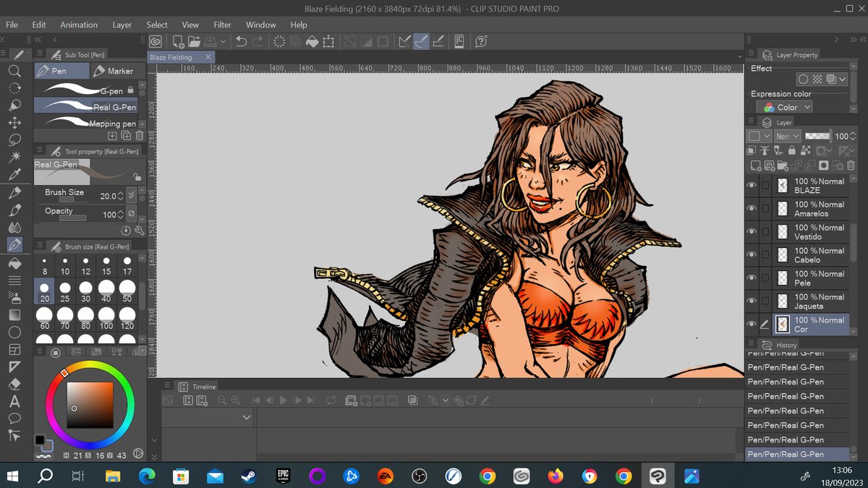Open the New layer icon in Layer panel
Screen dimensions: 868x488
[755, 165]
